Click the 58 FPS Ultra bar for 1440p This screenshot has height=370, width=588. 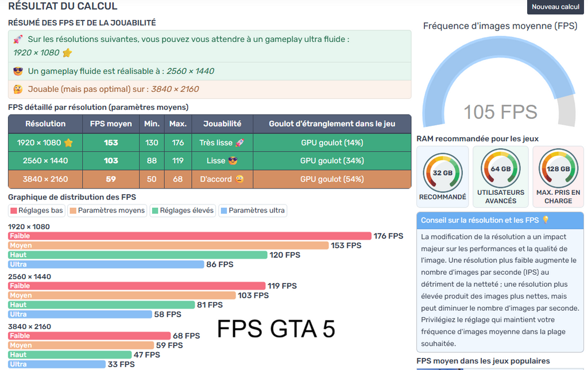pos(80,314)
